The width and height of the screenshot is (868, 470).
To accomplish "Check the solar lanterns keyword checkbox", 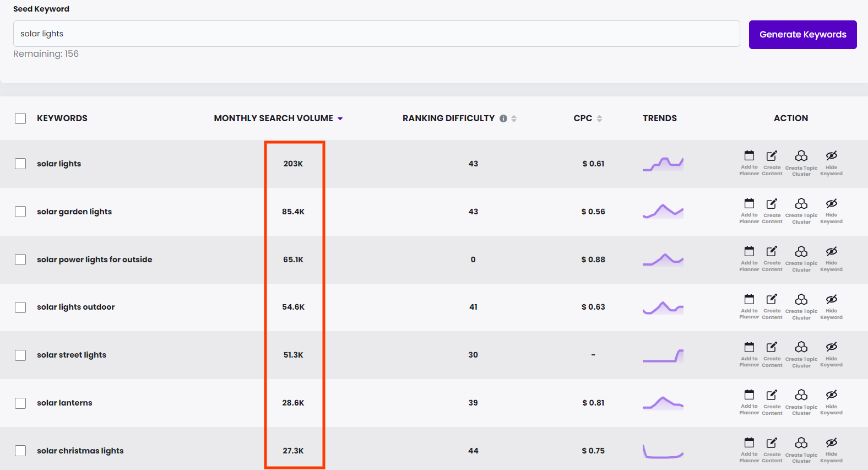I will point(20,403).
